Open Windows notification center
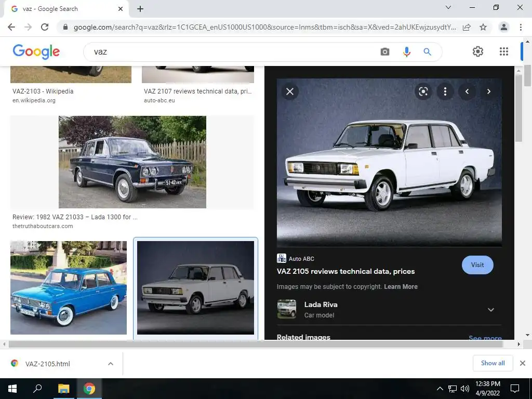 pyautogui.click(x=515, y=389)
